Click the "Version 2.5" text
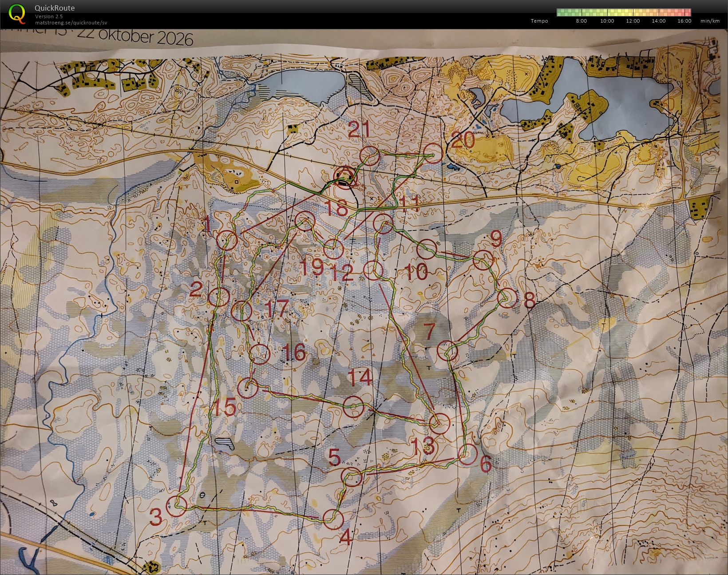 (x=49, y=16)
